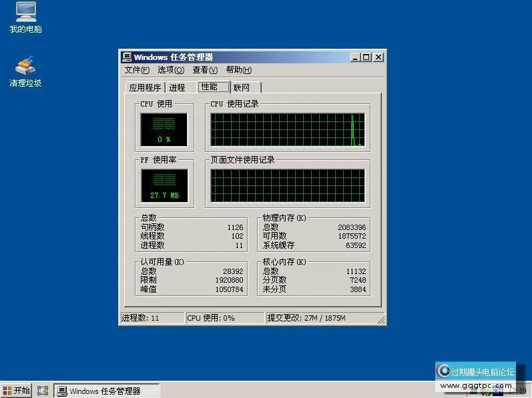Screen dimensions: 532x398
Task: Click the 峰值 value 1050784
Action: point(230,289)
